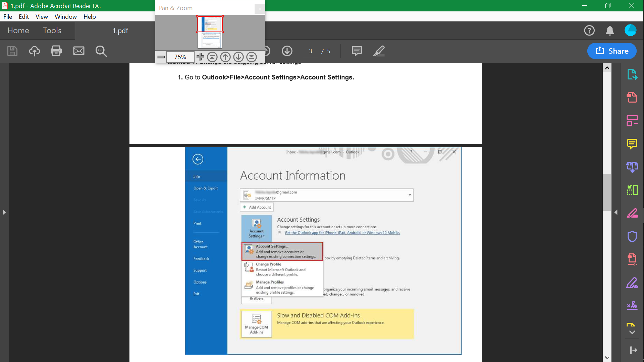
Task: Click the Save file icon
Action: coord(12,51)
